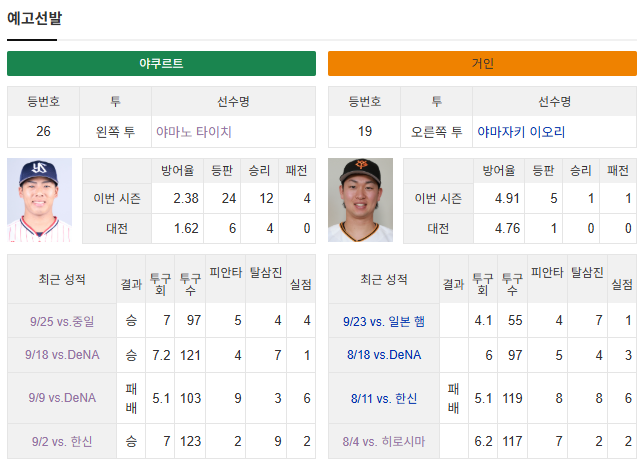Open pitcher 야마노 타이치 profile link
641x465 pixels.
point(194,132)
